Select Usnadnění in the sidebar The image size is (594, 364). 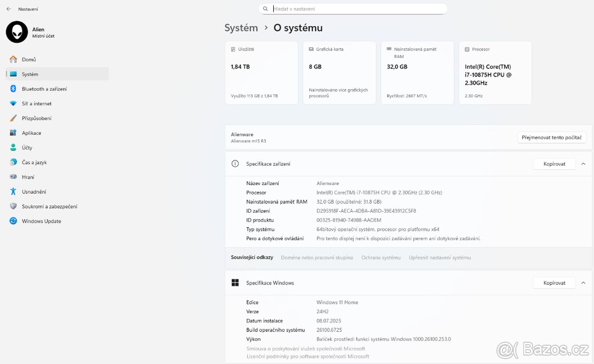(x=34, y=192)
